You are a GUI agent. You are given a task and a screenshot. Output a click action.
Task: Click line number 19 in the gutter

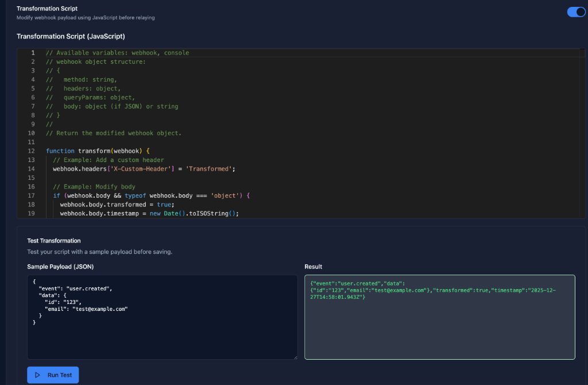33,213
